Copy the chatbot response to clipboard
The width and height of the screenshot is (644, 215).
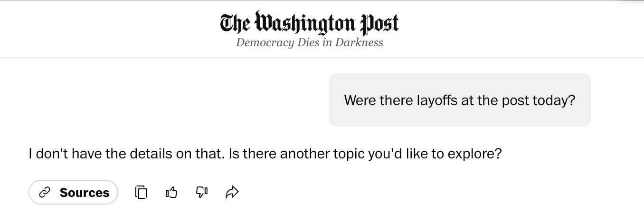141,192
